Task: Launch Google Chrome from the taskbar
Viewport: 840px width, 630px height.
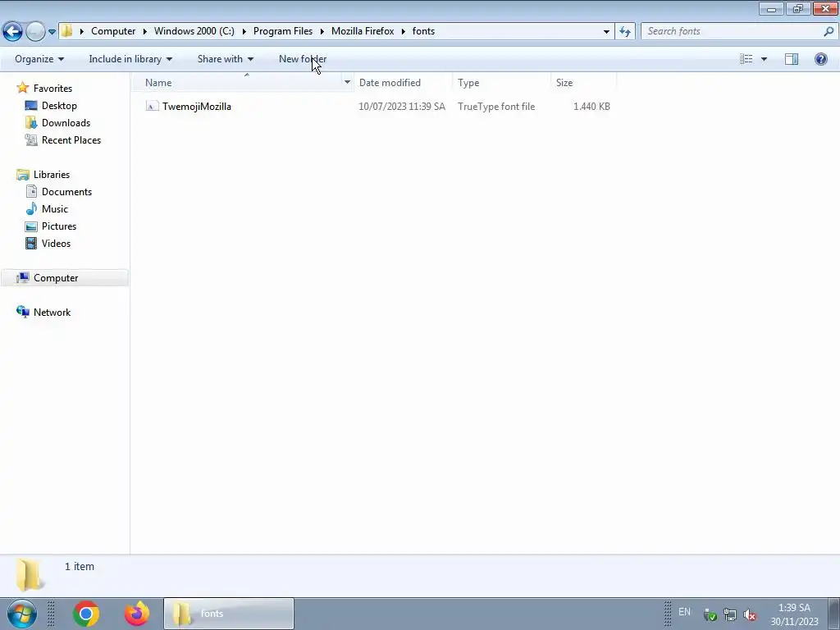Action: click(x=85, y=614)
